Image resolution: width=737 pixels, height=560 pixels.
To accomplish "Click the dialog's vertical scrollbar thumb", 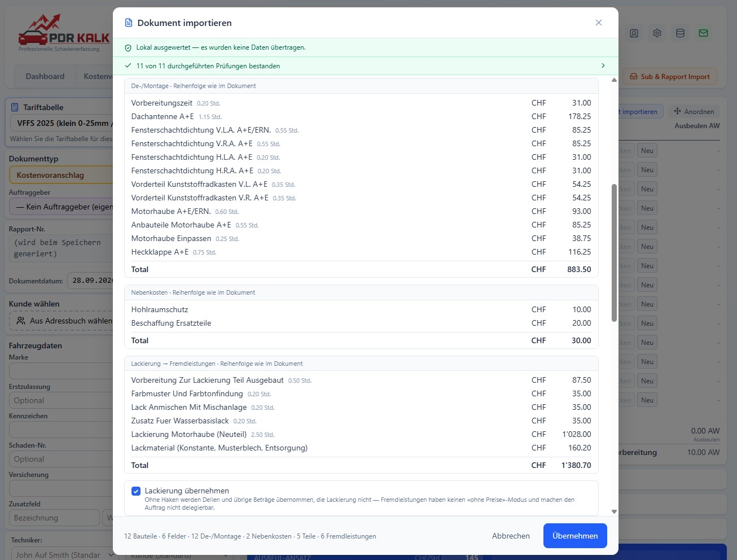I will tap(614, 252).
